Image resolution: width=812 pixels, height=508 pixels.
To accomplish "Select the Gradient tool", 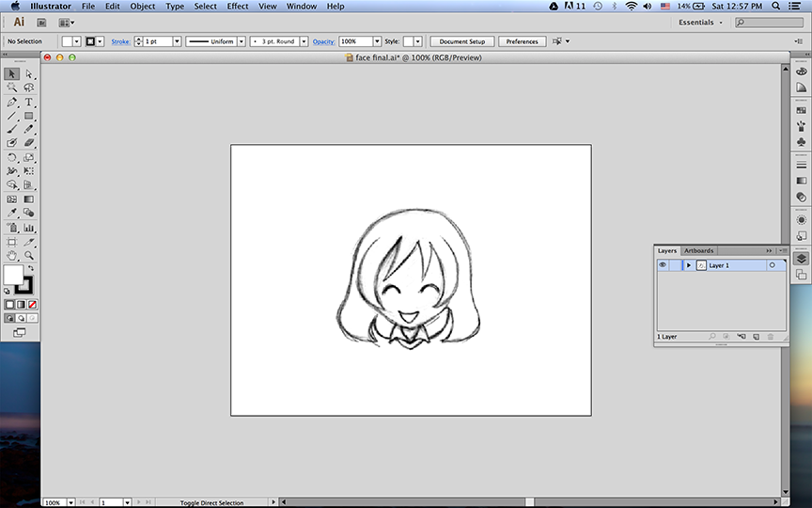I will tap(29, 199).
